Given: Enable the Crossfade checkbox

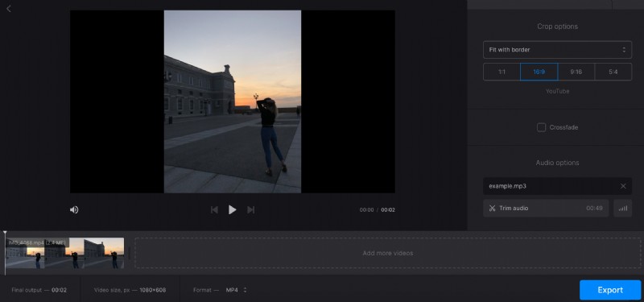Looking at the screenshot, I should [x=541, y=127].
